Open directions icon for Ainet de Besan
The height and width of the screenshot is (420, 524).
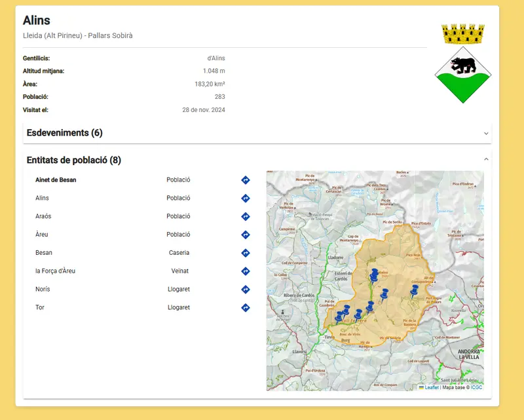[x=245, y=180]
